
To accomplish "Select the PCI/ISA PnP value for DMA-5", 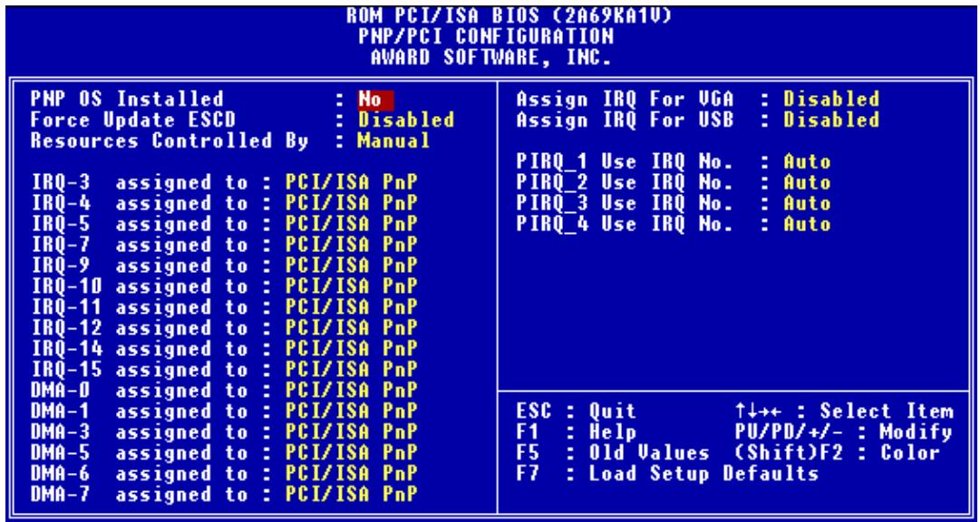I will point(351,453).
